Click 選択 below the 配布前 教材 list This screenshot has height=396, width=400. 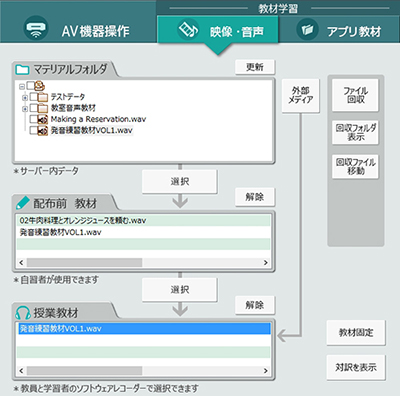(180, 290)
